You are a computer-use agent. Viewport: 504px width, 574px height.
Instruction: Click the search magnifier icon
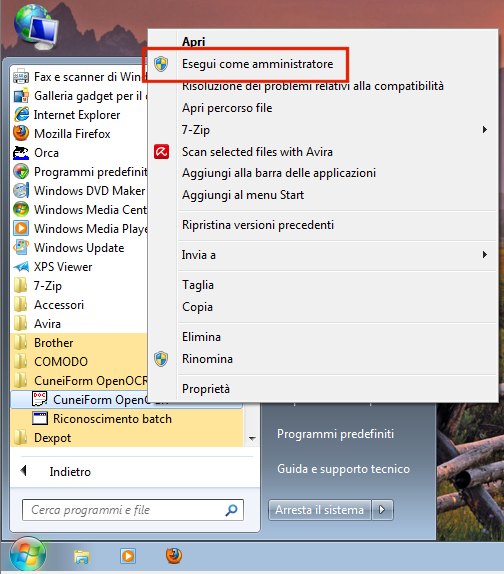(231, 510)
